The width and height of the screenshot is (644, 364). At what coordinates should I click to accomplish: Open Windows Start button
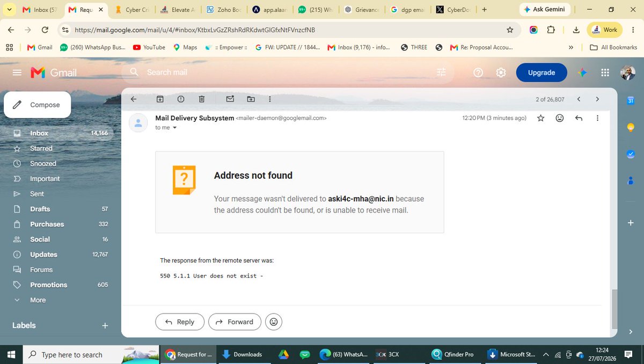coord(11,354)
